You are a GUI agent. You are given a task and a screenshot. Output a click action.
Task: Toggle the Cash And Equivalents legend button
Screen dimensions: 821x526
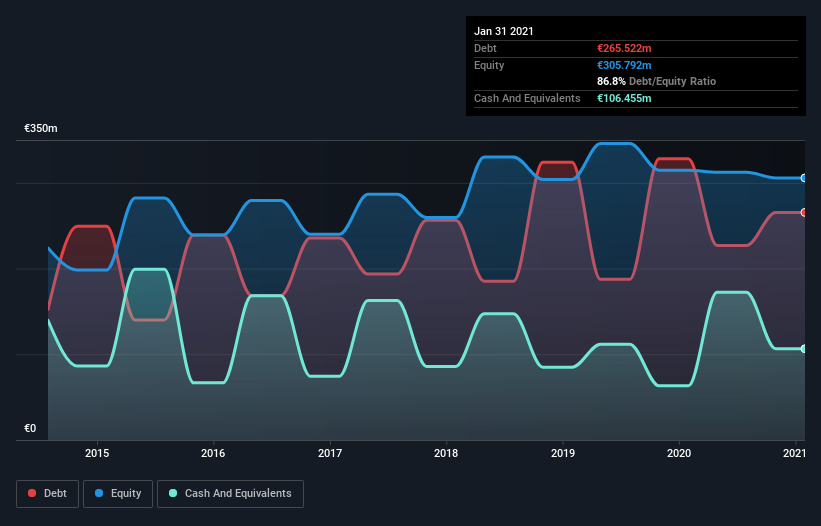coord(230,494)
